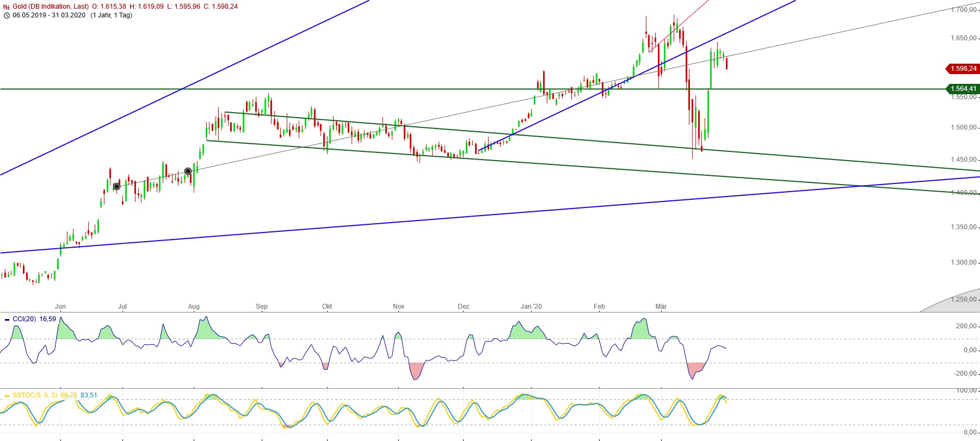Click the high value 'H: 1.619,09'
This screenshot has width=980, height=441.
pos(146,7)
